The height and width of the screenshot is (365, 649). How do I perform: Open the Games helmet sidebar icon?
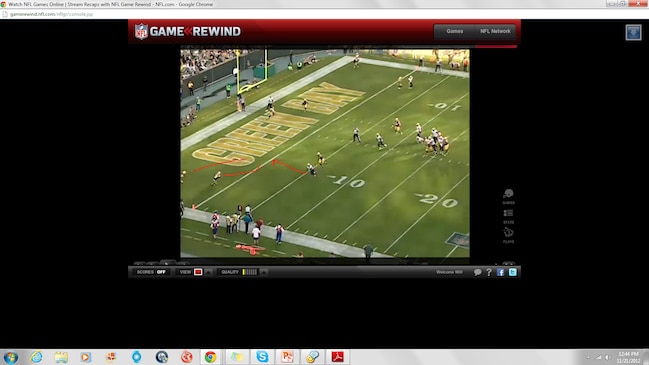click(508, 196)
